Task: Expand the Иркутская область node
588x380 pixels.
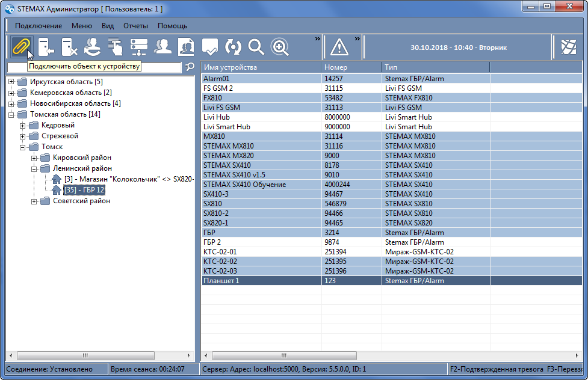Action: 11,82
